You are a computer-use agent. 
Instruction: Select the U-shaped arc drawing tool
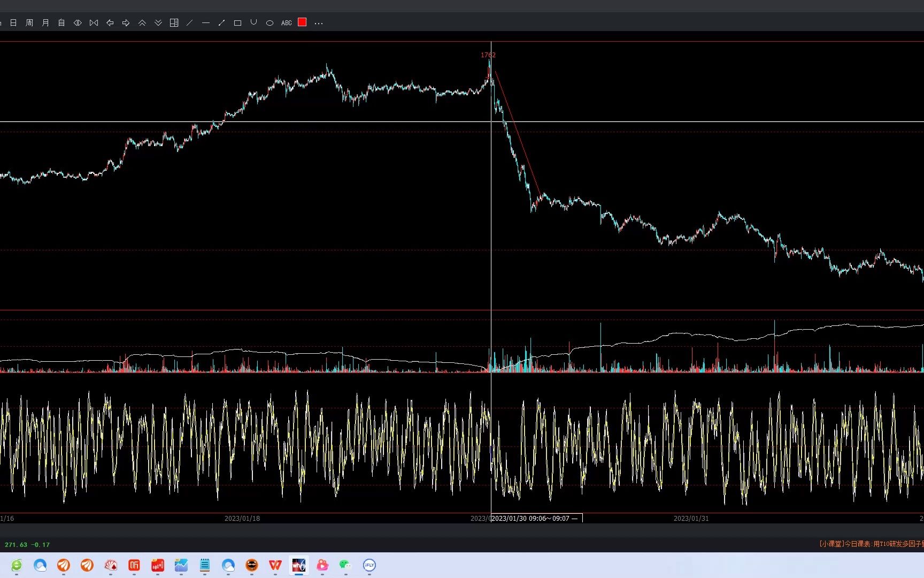point(253,22)
